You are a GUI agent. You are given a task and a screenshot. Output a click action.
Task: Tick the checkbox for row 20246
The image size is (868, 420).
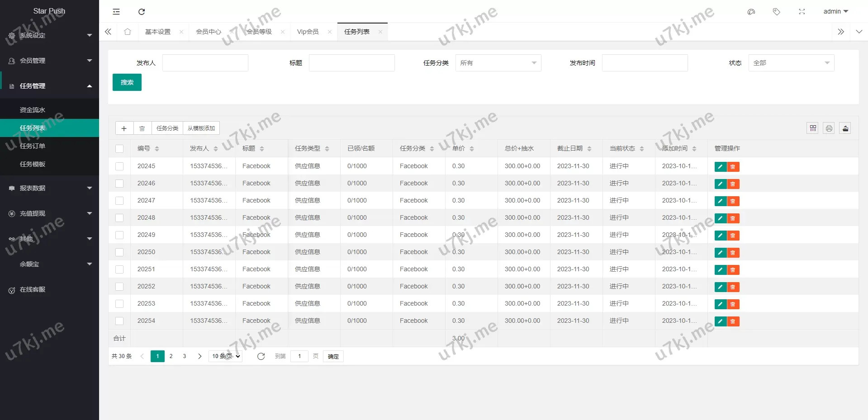click(x=119, y=184)
